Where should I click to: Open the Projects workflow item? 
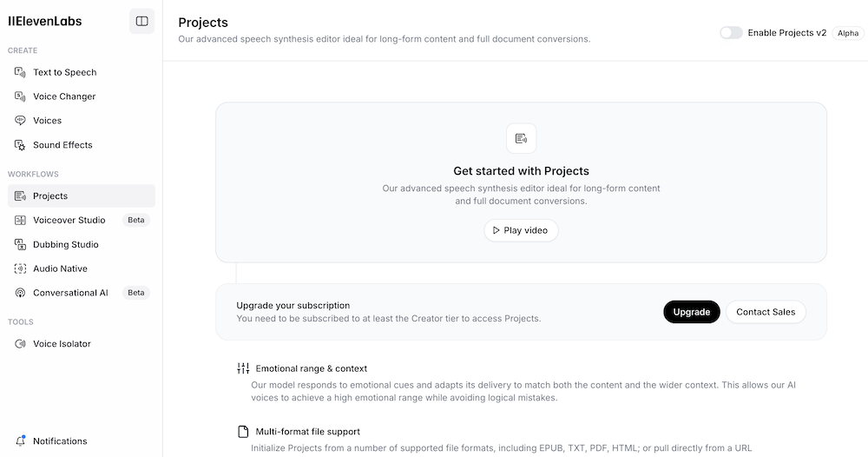pyautogui.click(x=50, y=195)
